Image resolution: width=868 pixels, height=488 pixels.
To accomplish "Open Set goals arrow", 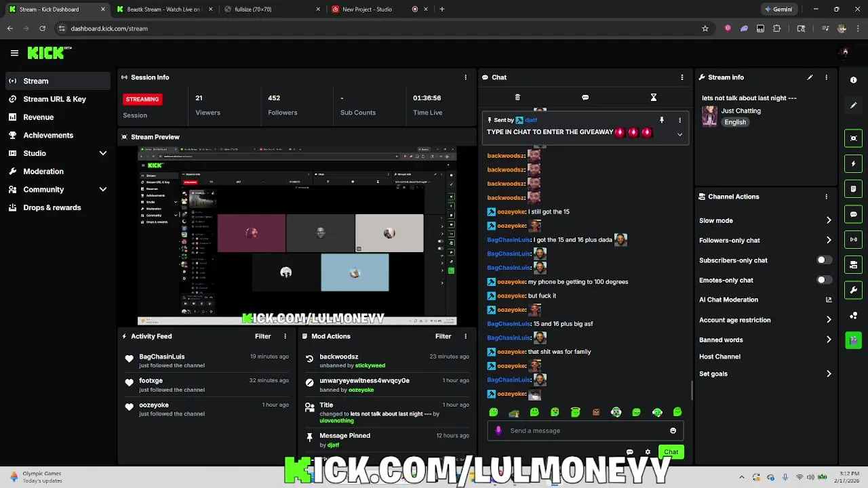I will pos(829,373).
